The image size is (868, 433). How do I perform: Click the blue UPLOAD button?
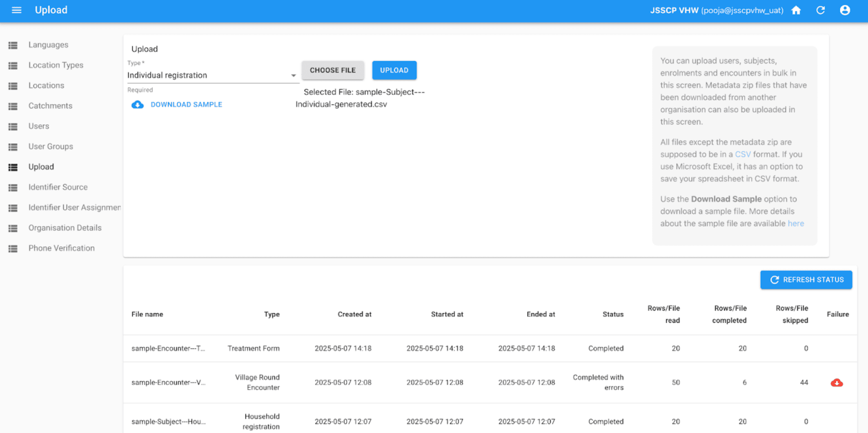click(x=394, y=70)
